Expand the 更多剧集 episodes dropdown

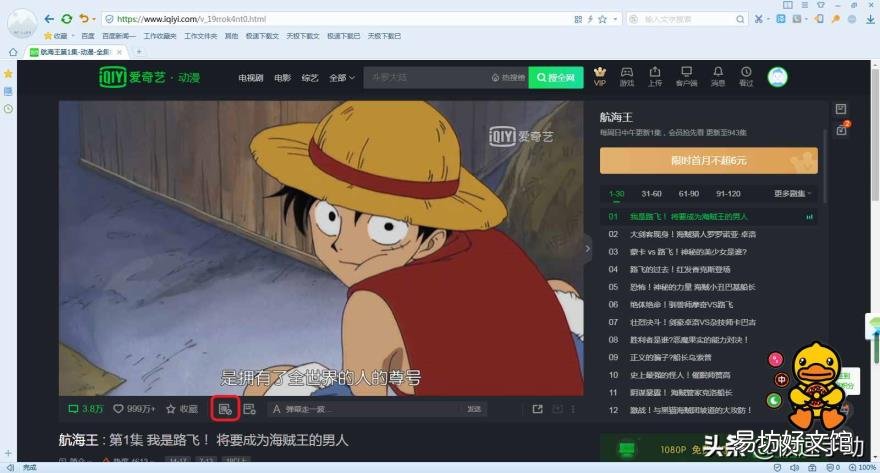point(792,194)
